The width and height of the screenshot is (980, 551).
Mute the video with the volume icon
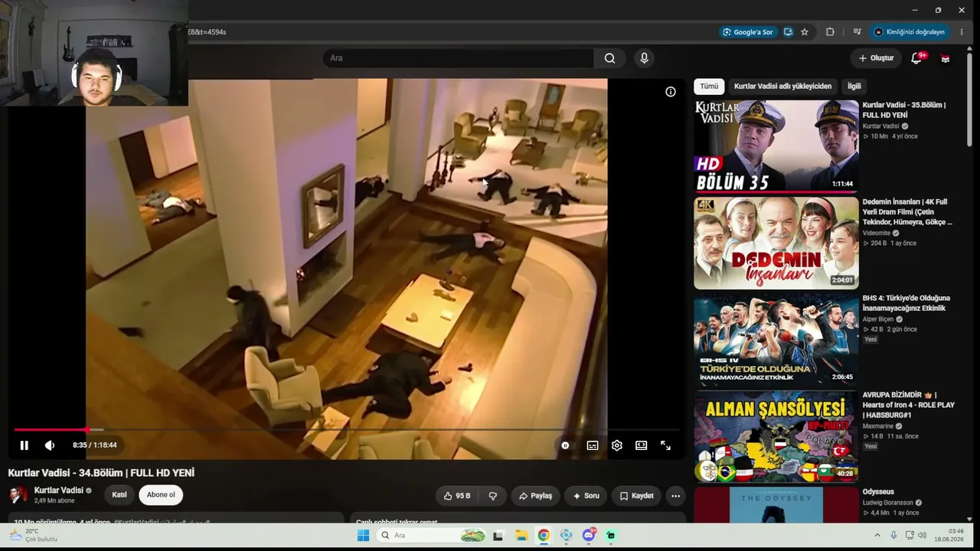click(50, 445)
